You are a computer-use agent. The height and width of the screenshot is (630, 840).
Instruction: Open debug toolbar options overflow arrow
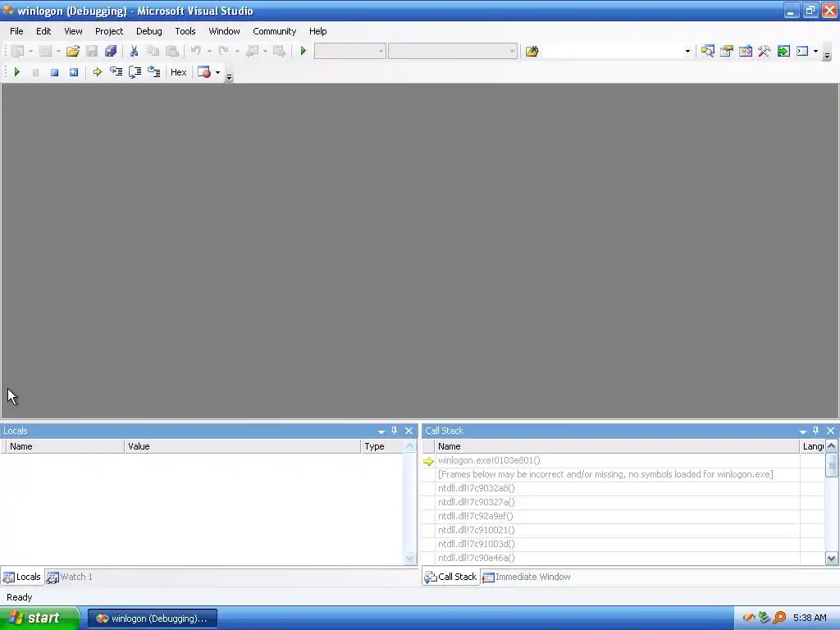coord(230,76)
